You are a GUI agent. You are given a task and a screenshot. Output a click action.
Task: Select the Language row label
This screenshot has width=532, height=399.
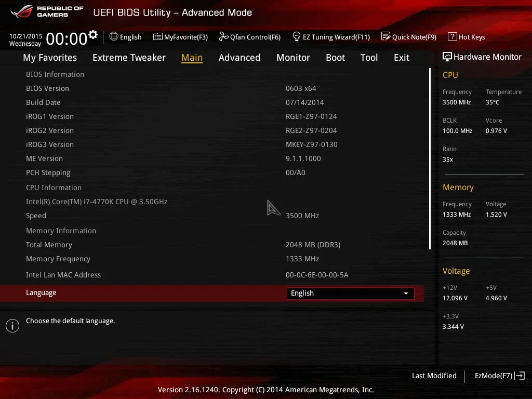point(41,293)
